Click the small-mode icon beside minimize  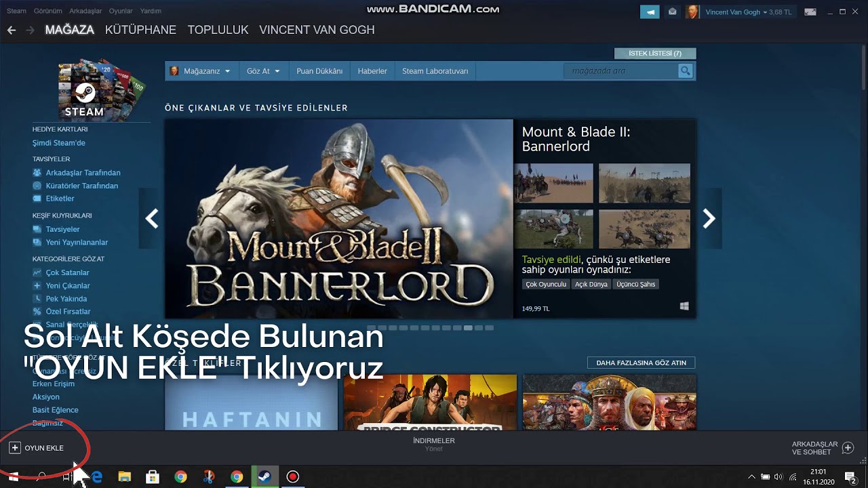pyautogui.click(x=810, y=11)
